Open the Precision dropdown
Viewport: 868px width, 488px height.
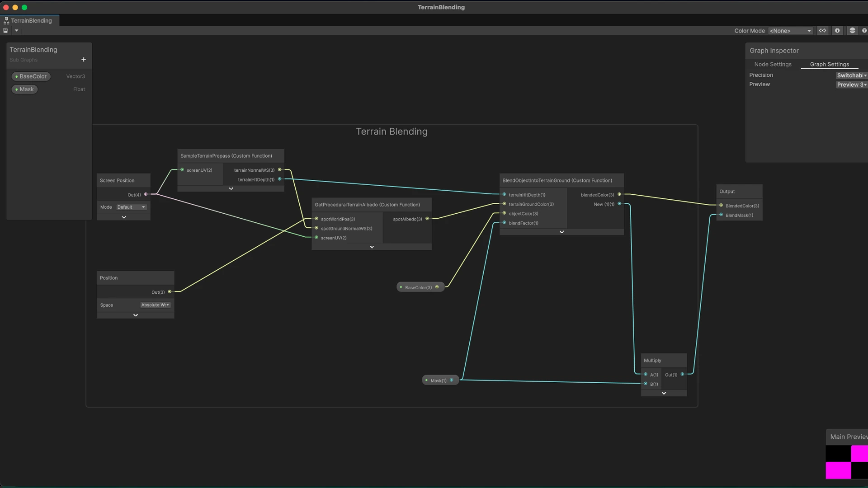[x=851, y=75]
